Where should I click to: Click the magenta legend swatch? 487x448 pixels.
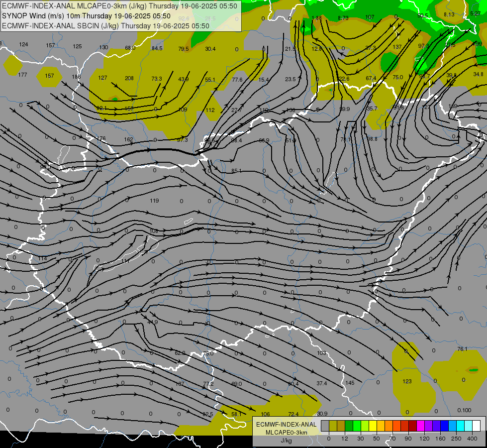(x=420, y=426)
